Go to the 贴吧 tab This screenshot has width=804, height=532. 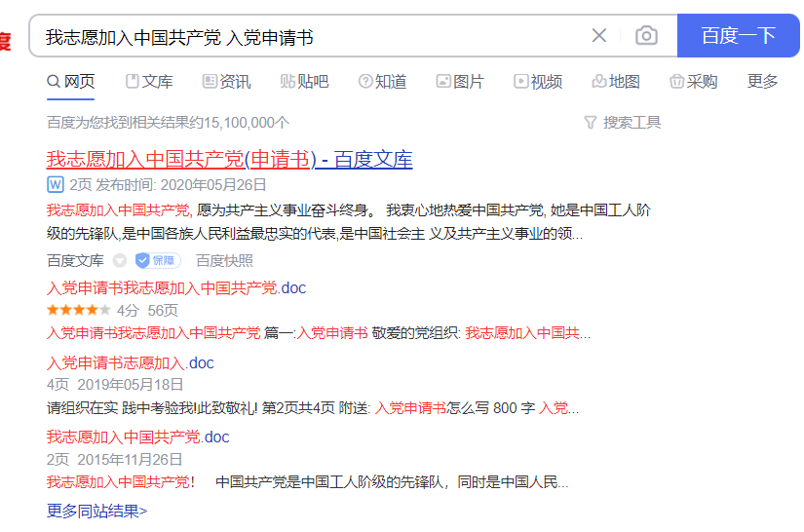tap(305, 82)
